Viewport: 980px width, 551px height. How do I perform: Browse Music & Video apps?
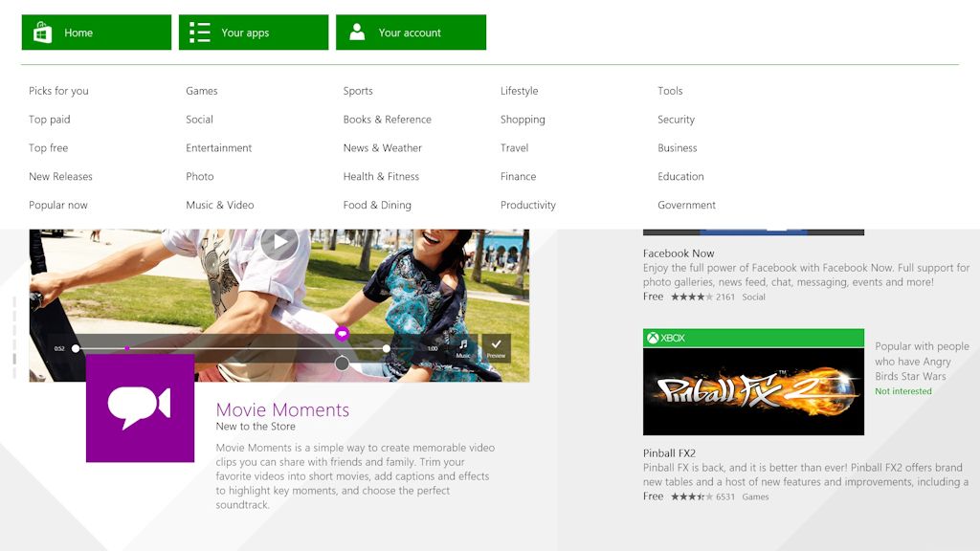[x=220, y=205]
